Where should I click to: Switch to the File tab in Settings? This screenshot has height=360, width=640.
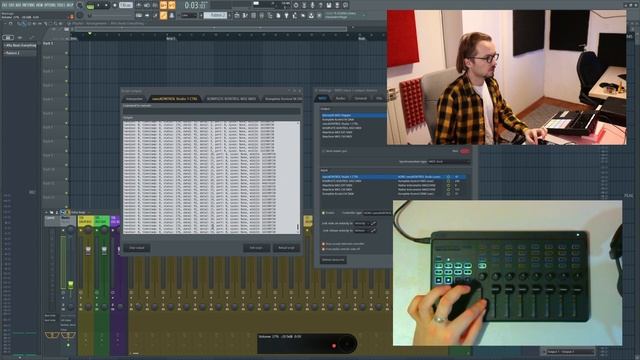coord(379,98)
